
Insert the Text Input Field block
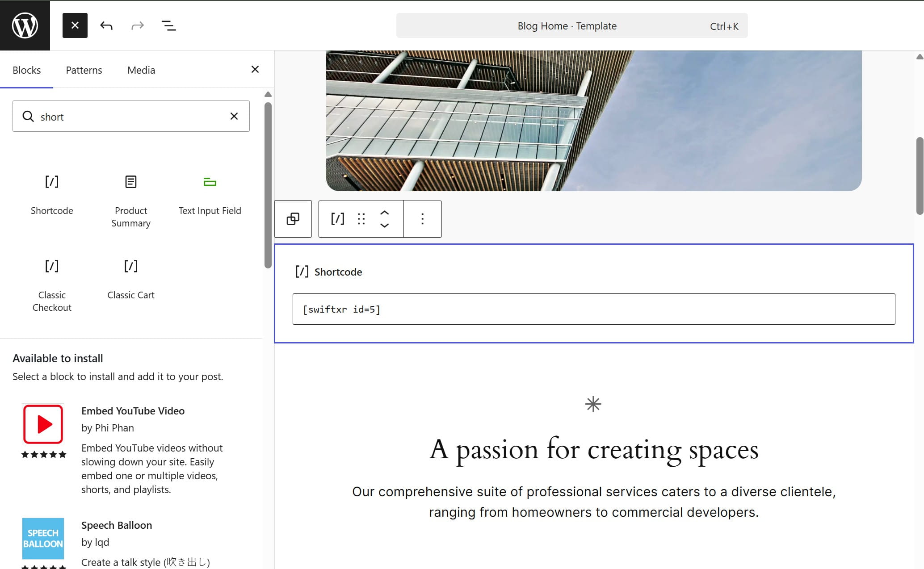[210, 194]
